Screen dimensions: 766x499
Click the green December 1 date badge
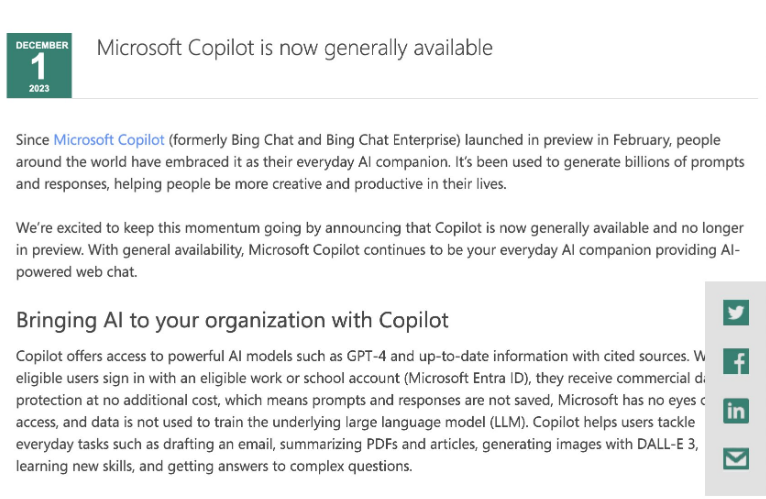pyautogui.click(x=39, y=66)
